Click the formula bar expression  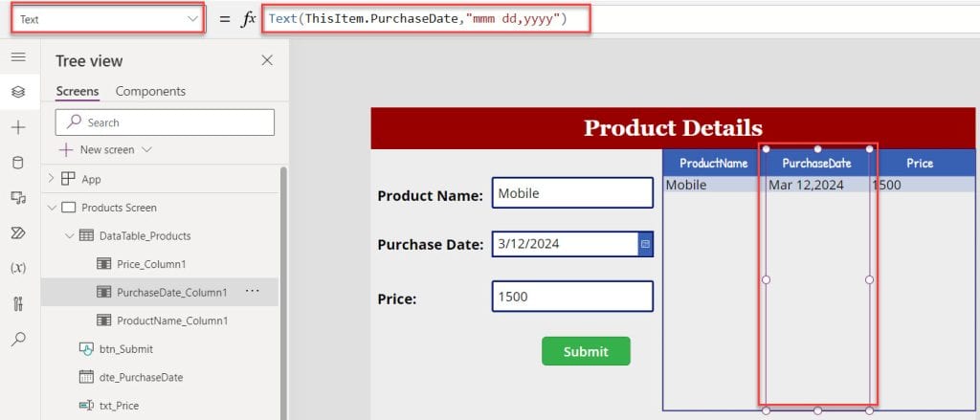pos(417,19)
